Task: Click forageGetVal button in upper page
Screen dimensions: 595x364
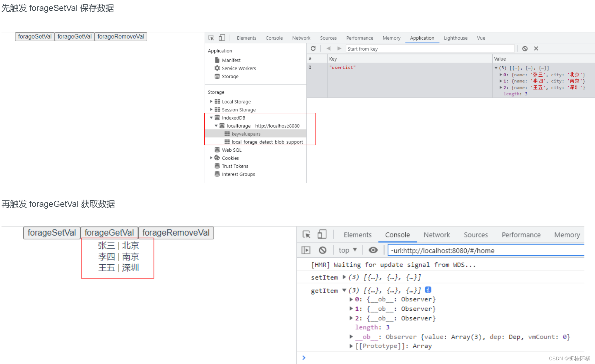Action: [74, 36]
